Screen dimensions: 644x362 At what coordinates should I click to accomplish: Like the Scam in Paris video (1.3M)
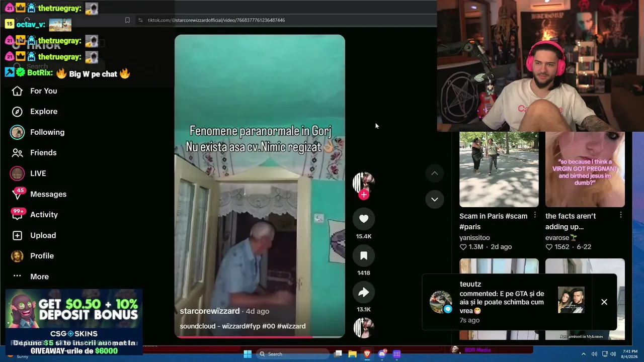click(x=463, y=247)
